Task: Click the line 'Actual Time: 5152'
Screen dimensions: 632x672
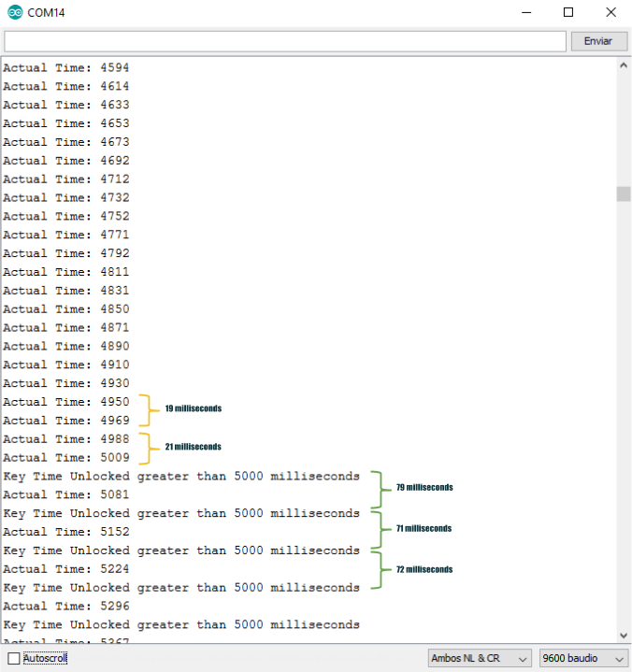Action: tap(66, 532)
